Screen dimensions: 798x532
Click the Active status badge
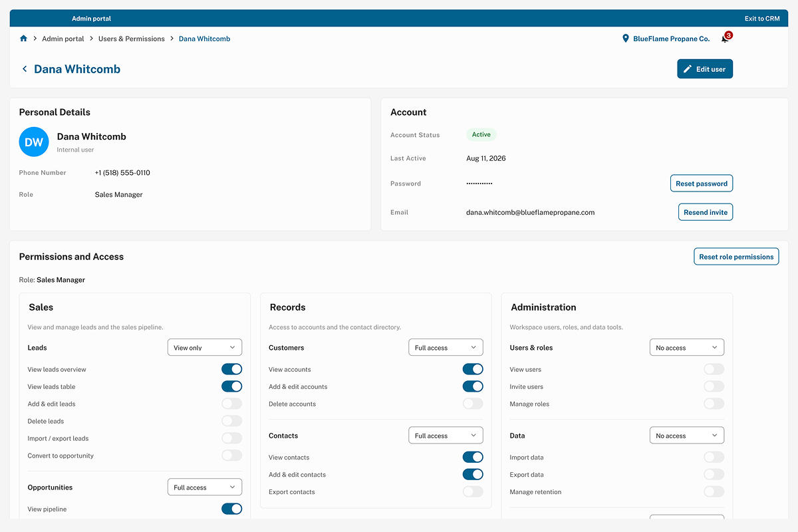[481, 134]
